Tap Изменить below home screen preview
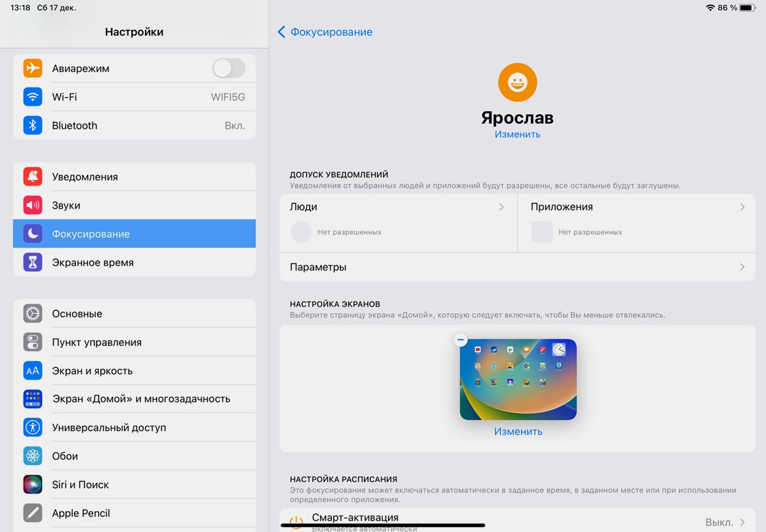The height and width of the screenshot is (532, 766). coord(518,432)
